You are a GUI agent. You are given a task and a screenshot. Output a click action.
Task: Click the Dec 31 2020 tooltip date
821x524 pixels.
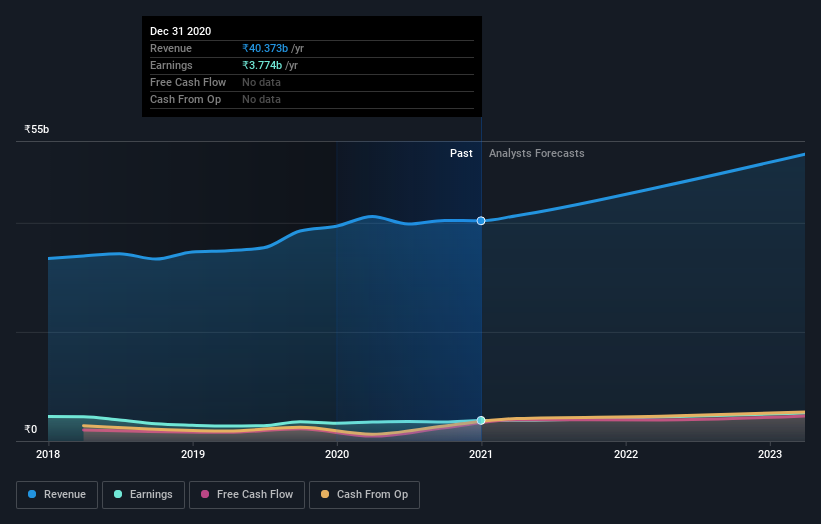[181, 31]
